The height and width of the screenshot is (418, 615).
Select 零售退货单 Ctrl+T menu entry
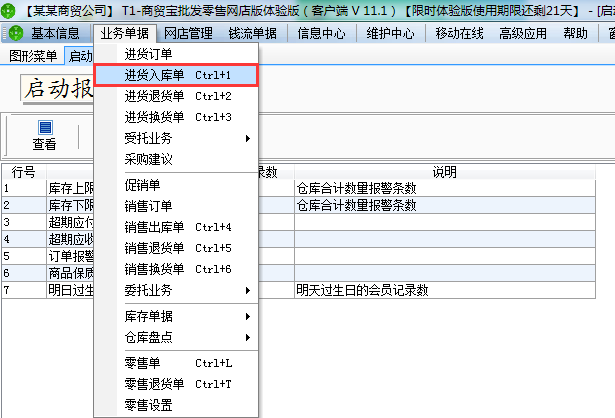click(176, 384)
